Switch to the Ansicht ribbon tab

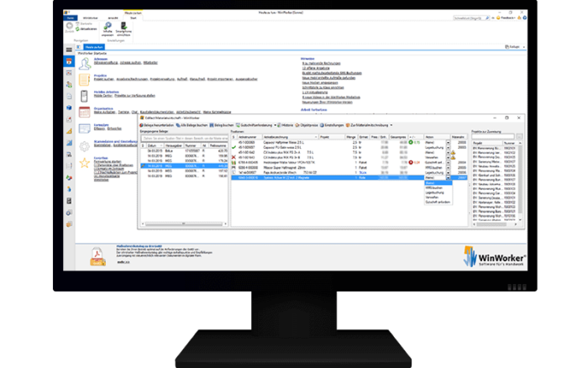click(x=113, y=18)
